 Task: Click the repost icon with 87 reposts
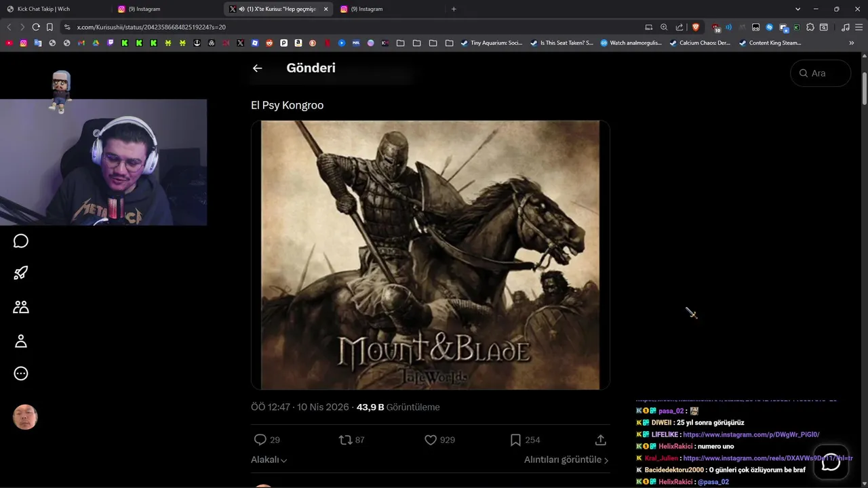pyautogui.click(x=345, y=440)
